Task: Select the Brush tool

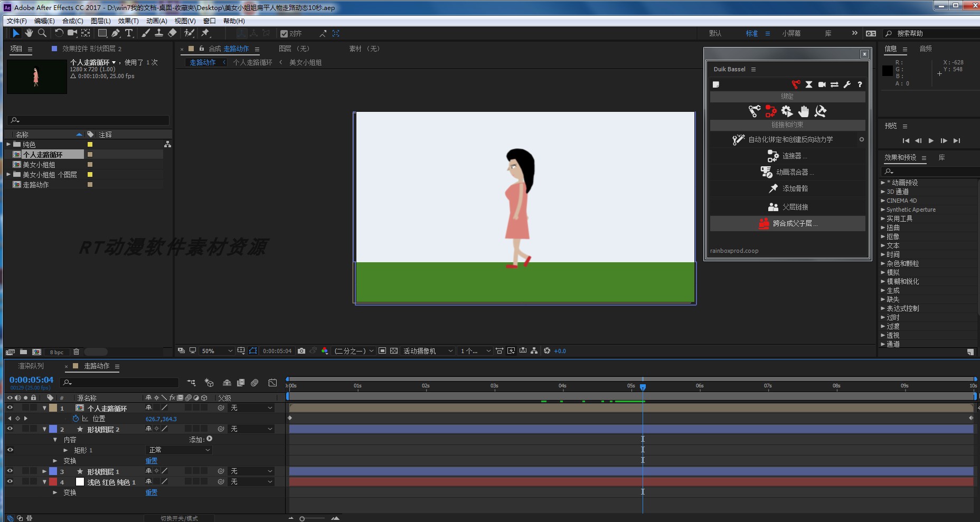Action: [146, 33]
